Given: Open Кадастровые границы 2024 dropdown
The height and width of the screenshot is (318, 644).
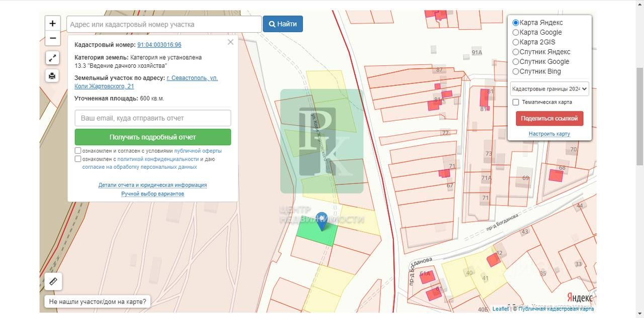Looking at the screenshot, I should pyautogui.click(x=549, y=89).
